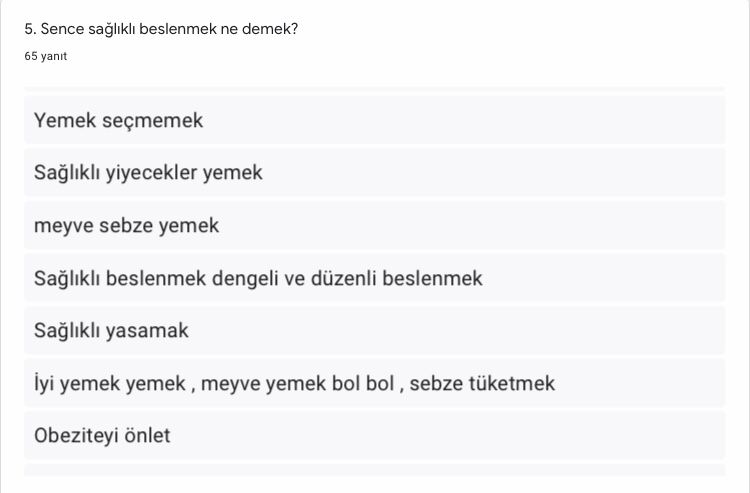Click the "Sağlıklı yasamak" response
750x493 pixels.
375,331
